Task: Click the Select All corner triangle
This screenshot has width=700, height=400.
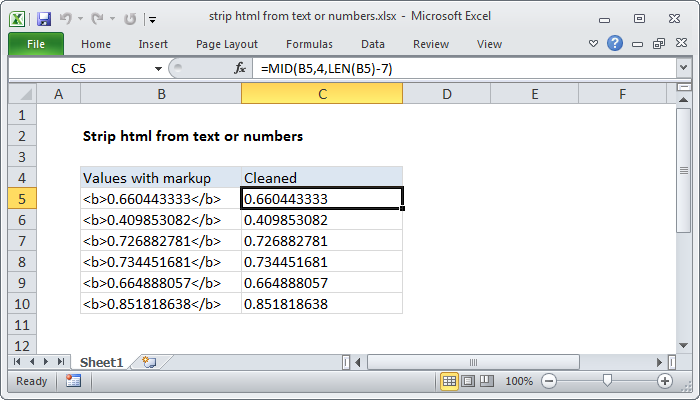Action: tap(23, 94)
